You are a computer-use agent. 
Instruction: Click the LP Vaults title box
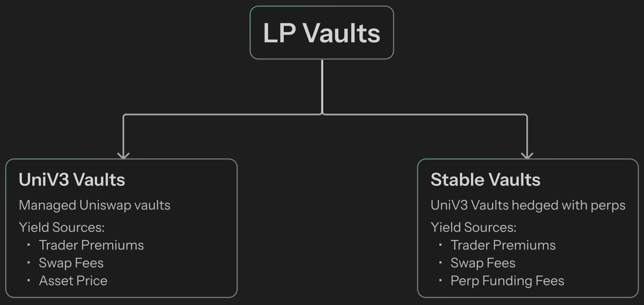tap(322, 33)
